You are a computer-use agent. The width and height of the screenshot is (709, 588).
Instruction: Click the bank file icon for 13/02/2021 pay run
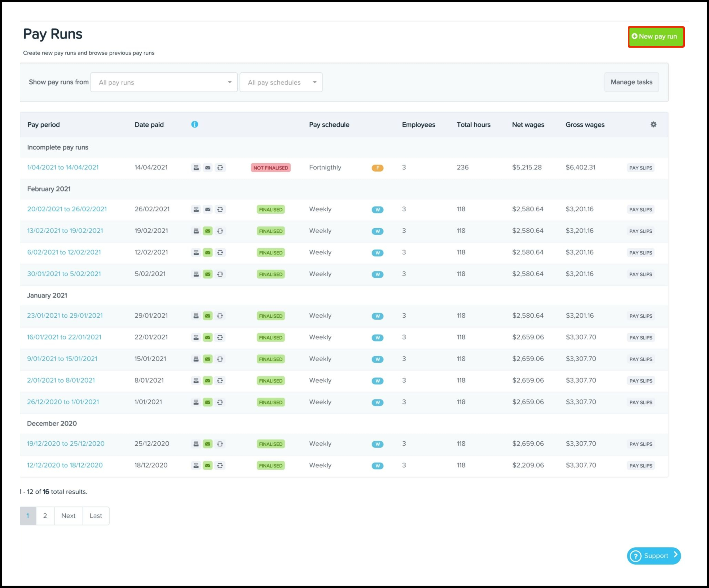point(196,231)
